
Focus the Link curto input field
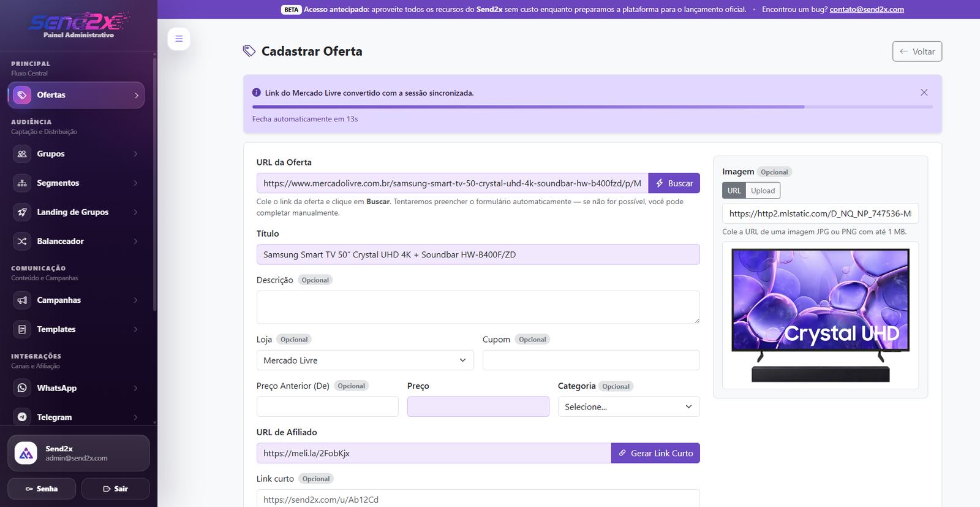click(x=478, y=498)
